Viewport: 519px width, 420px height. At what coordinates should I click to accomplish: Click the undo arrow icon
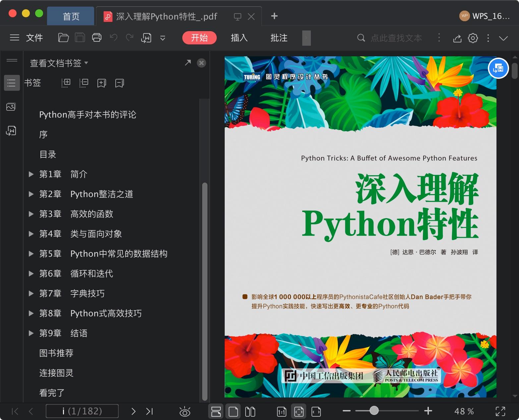114,37
